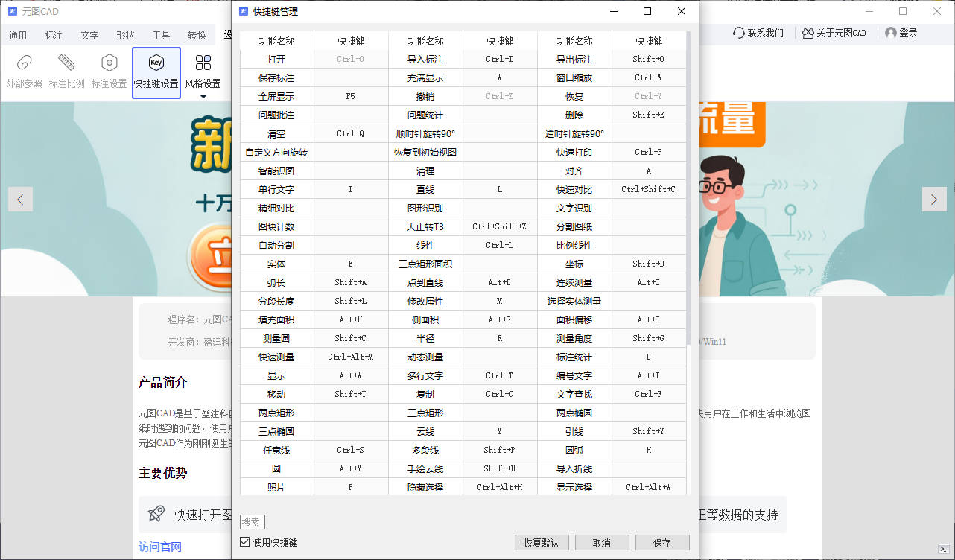
Task: Select Ctrl+Alt+M cell for 快速测量
Action: [x=351, y=357]
